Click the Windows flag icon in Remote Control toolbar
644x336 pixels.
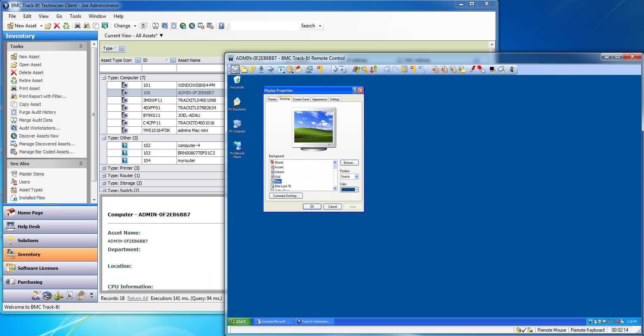click(356, 69)
